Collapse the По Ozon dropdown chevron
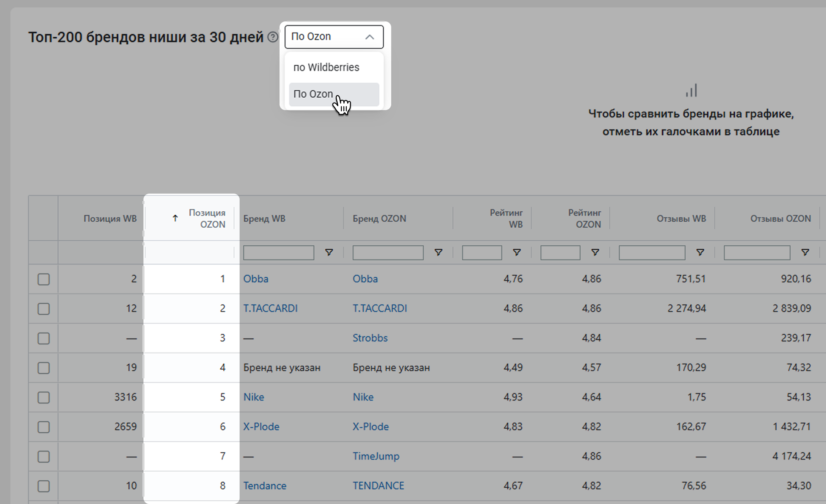The height and width of the screenshot is (504, 826). [369, 37]
